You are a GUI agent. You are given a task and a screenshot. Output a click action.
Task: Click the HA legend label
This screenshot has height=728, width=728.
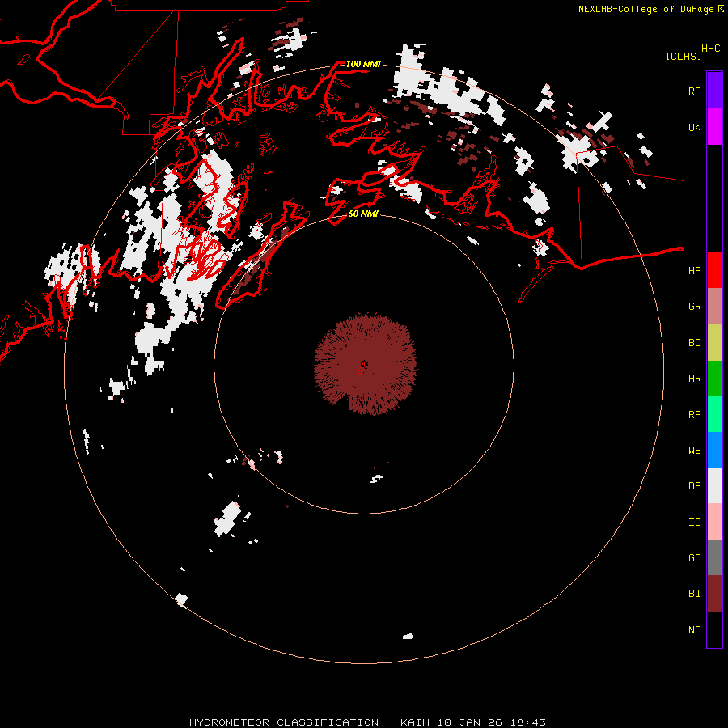[694, 271]
